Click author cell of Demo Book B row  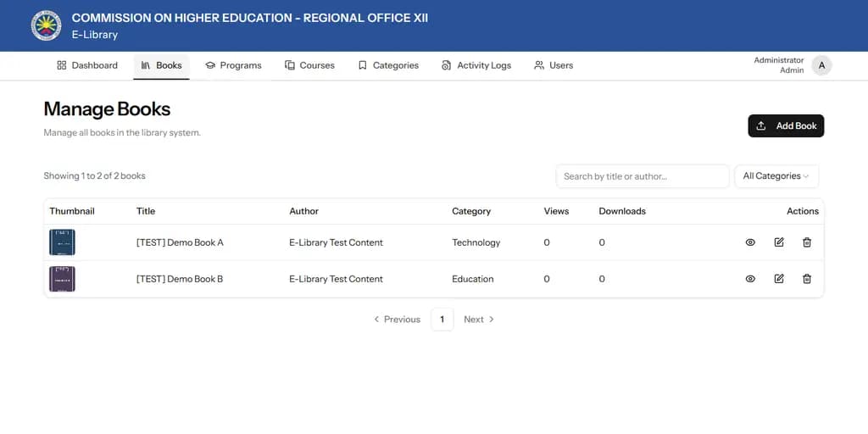(336, 279)
